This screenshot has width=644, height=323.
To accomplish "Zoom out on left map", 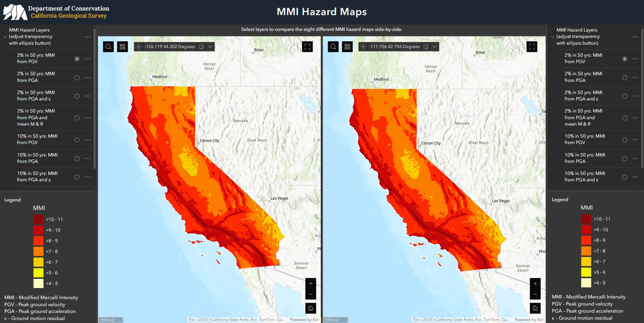I will pyautogui.click(x=311, y=294).
